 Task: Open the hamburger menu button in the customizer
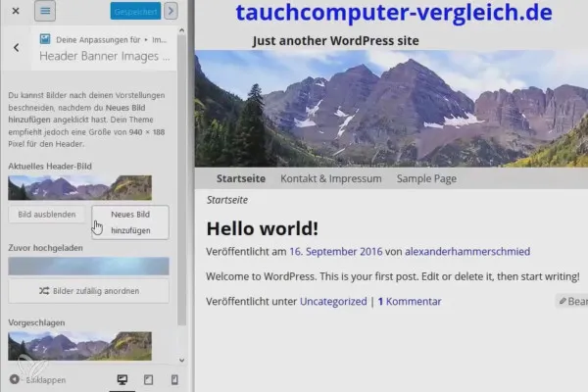point(45,11)
